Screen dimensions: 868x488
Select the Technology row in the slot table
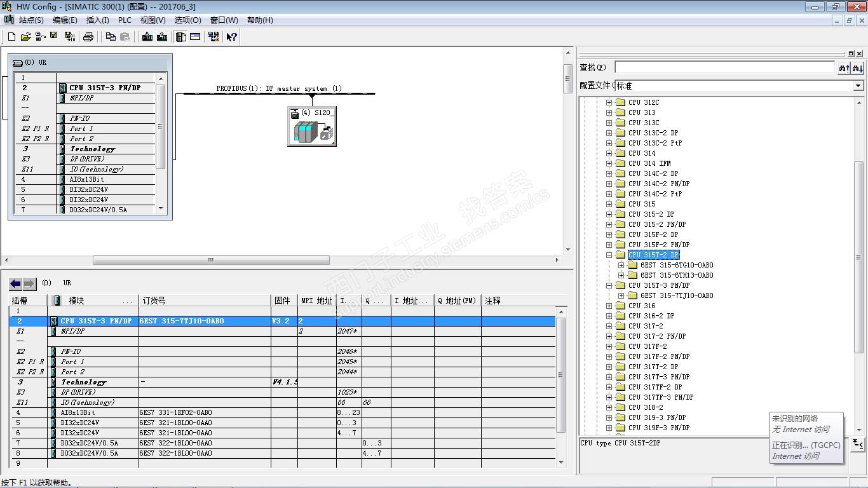tap(283, 382)
